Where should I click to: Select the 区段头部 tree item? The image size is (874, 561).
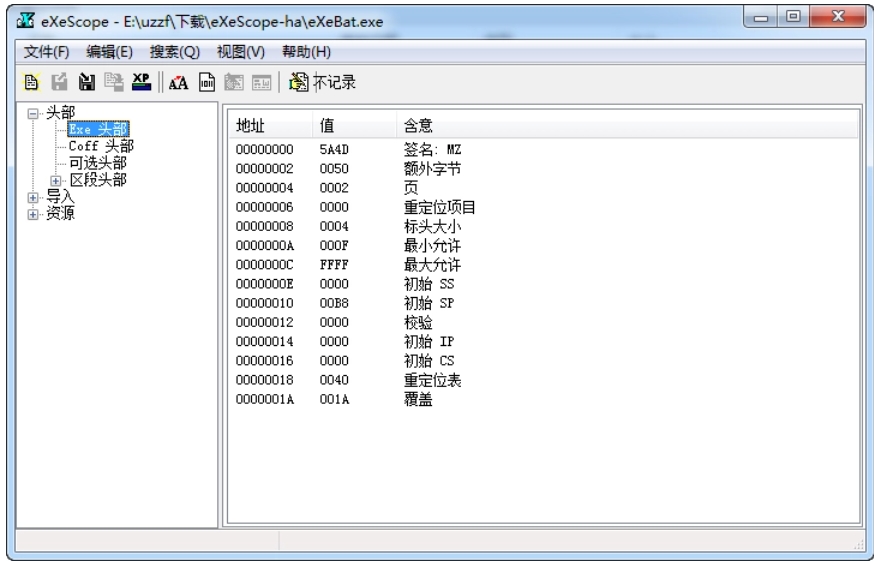coord(98,180)
